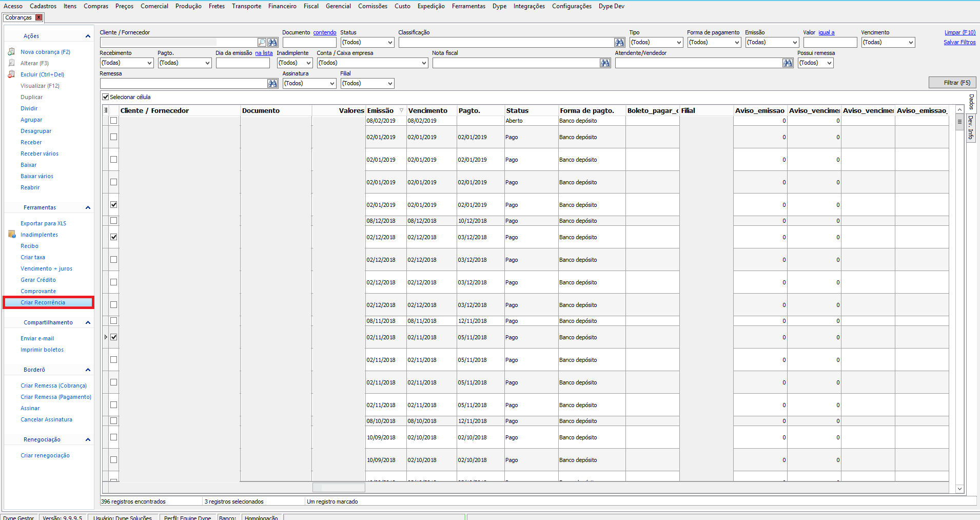The height and width of the screenshot is (520, 980).
Task: Click binoculars search icon for Cliente / Fornecedor
Action: click(x=272, y=42)
